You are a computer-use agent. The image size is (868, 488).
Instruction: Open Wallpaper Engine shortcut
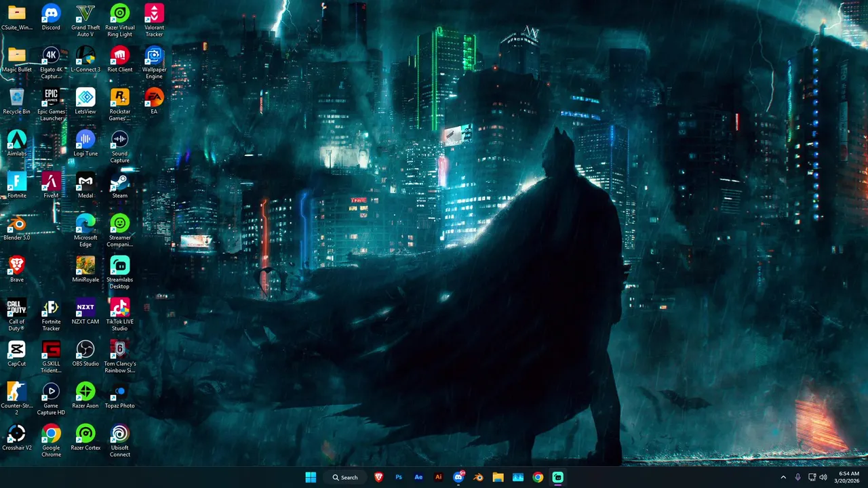click(154, 63)
